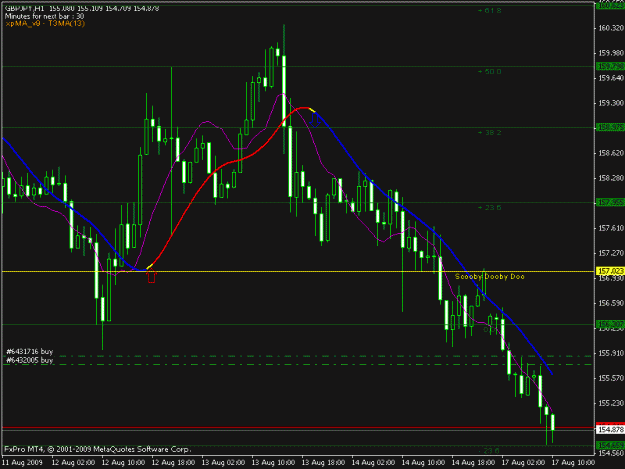Click the green 154.659 Fibonacci price tag
Image resolution: width=625 pixels, height=469 pixels.
click(610, 445)
